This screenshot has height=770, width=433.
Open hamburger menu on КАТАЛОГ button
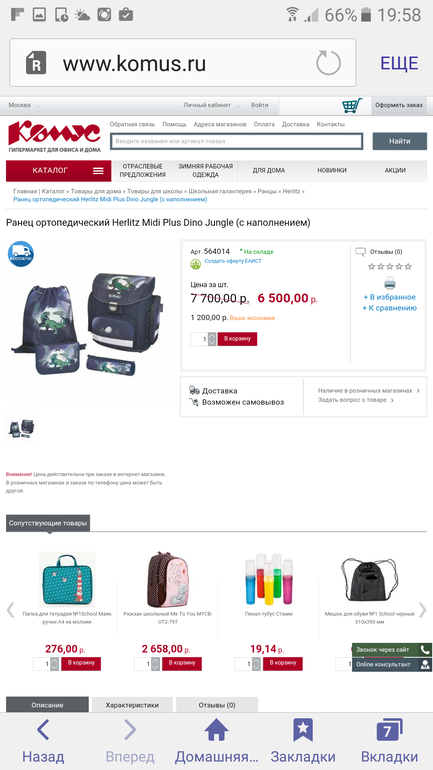[98, 170]
